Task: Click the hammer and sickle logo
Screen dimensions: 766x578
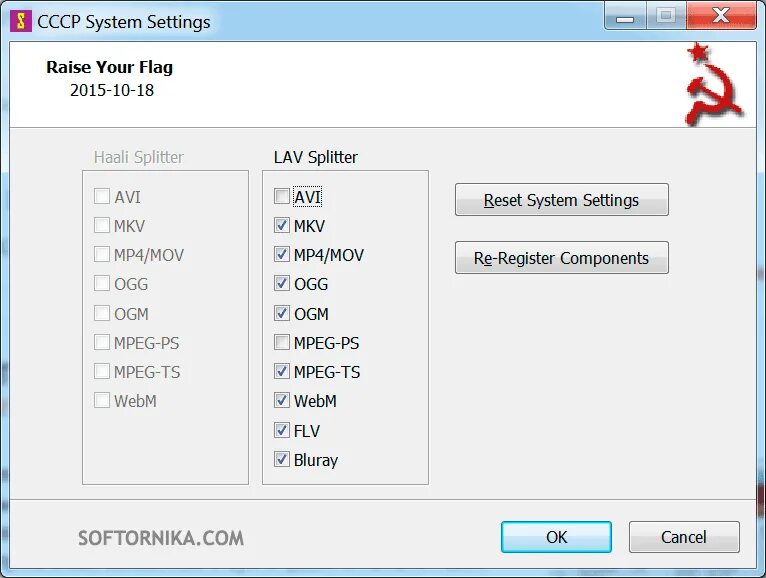Action: coord(714,85)
